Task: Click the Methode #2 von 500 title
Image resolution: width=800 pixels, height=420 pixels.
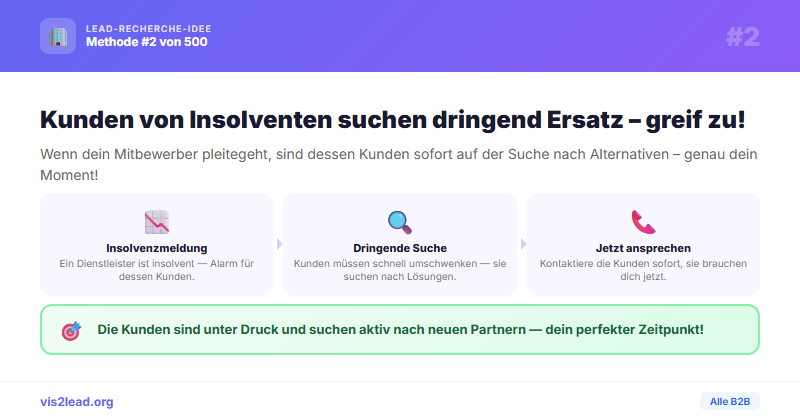Action: coord(147,42)
